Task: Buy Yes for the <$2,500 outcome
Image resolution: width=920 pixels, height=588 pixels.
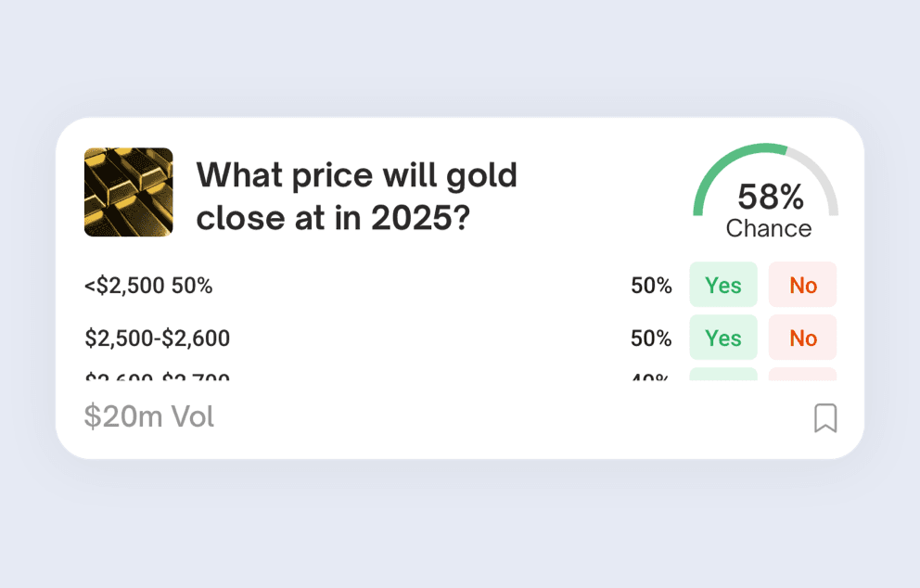Action: coord(723,285)
